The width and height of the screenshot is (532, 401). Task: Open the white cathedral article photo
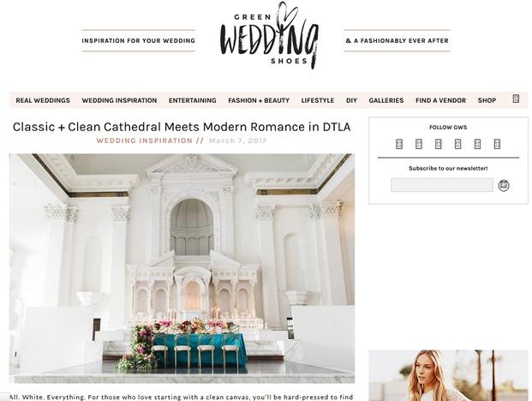182,268
